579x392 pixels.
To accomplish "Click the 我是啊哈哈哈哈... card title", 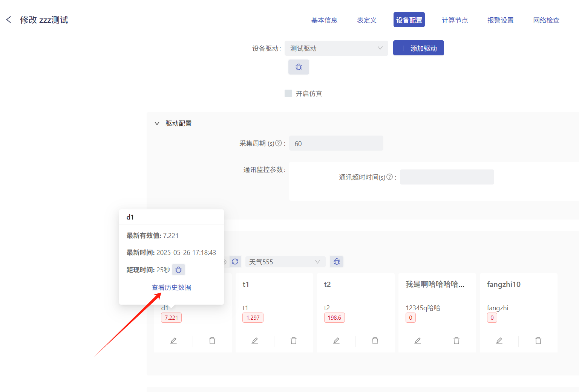I will 435,284.
